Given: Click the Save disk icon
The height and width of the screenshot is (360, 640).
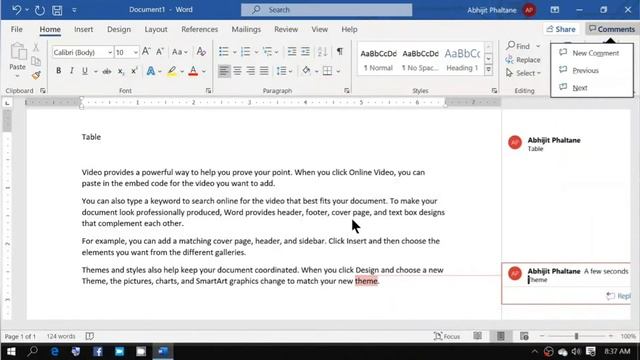Looking at the screenshot, I should [x=57, y=10].
